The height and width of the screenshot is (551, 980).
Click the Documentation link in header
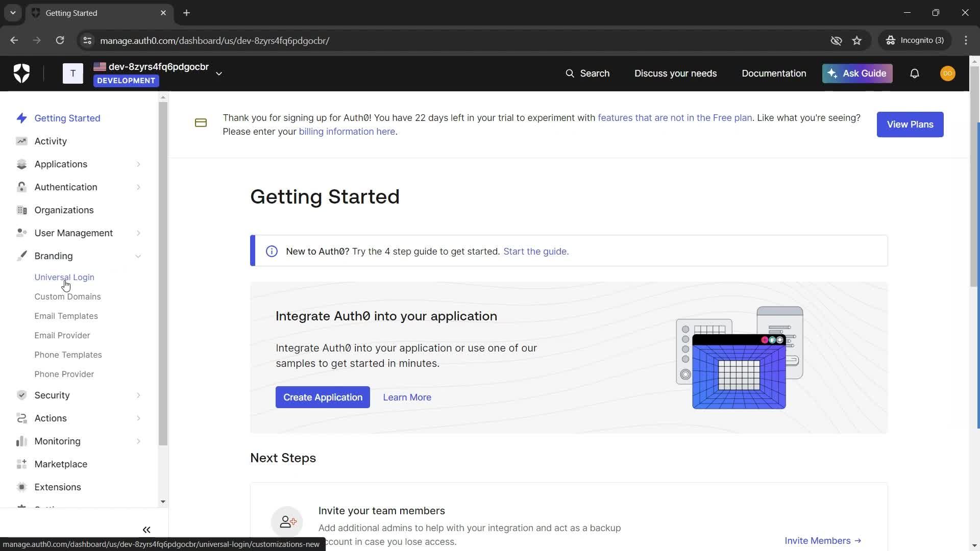coord(774,73)
